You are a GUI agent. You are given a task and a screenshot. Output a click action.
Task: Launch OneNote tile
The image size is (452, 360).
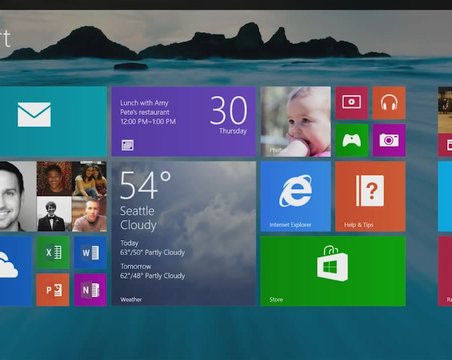point(90,290)
